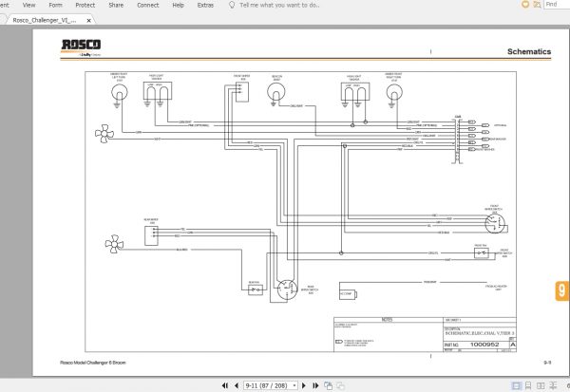
Task: Switch to two-page facing view
Action: (541, 385)
